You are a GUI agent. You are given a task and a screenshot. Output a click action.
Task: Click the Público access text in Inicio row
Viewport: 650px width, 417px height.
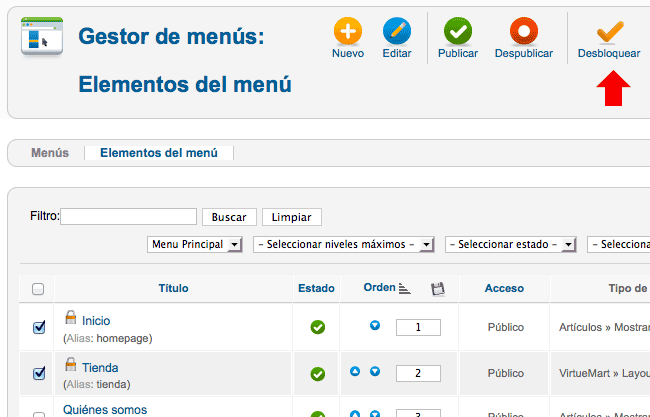(506, 327)
